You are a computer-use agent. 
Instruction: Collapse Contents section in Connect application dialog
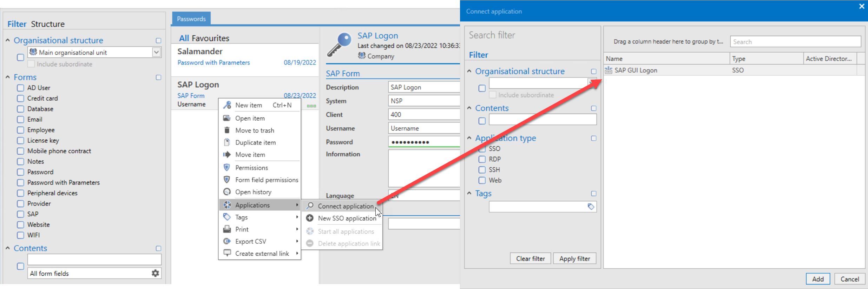click(x=469, y=108)
